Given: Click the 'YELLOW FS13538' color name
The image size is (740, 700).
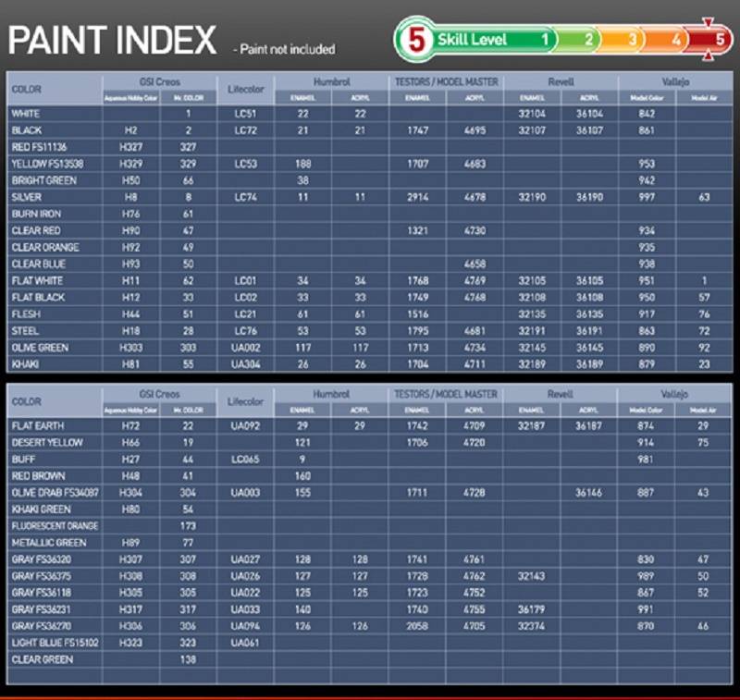Looking at the screenshot, I should tap(47, 164).
